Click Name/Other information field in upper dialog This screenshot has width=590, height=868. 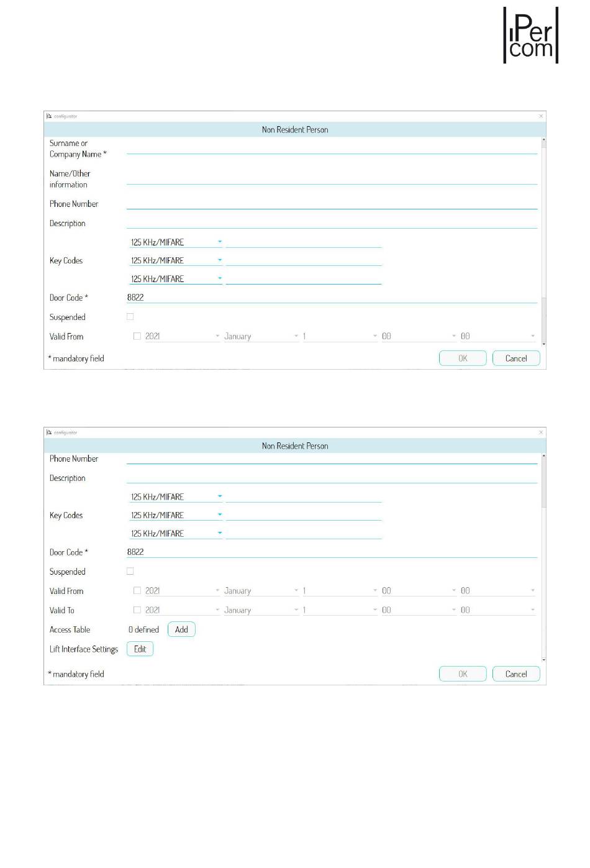pyautogui.click(x=332, y=179)
